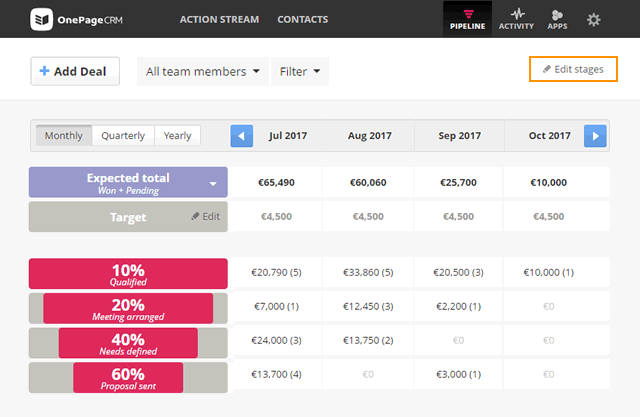640x417 pixels.
Task: Open Action Stream in the top menu
Action: click(219, 19)
